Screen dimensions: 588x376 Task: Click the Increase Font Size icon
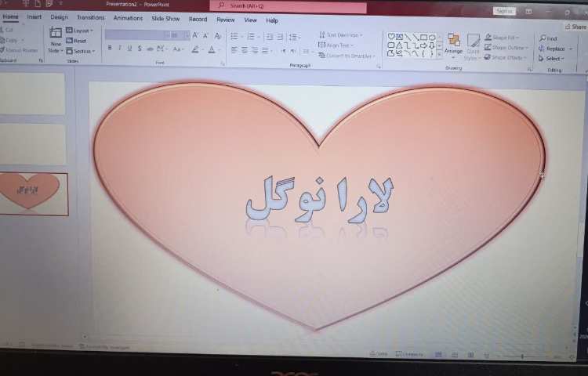coord(195,35)
